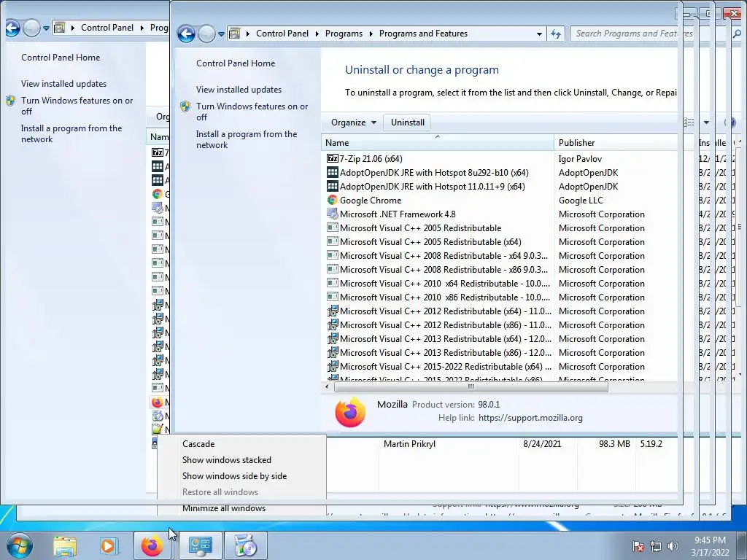Click the Firefox logo in the details pane
Screen dimensions: 747x560
pos(350,412)
